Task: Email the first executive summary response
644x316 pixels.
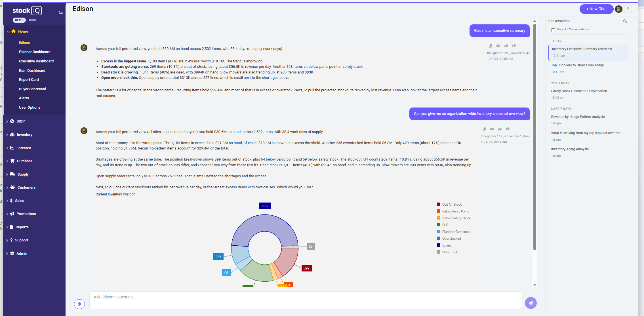Action: click(498, 46)
